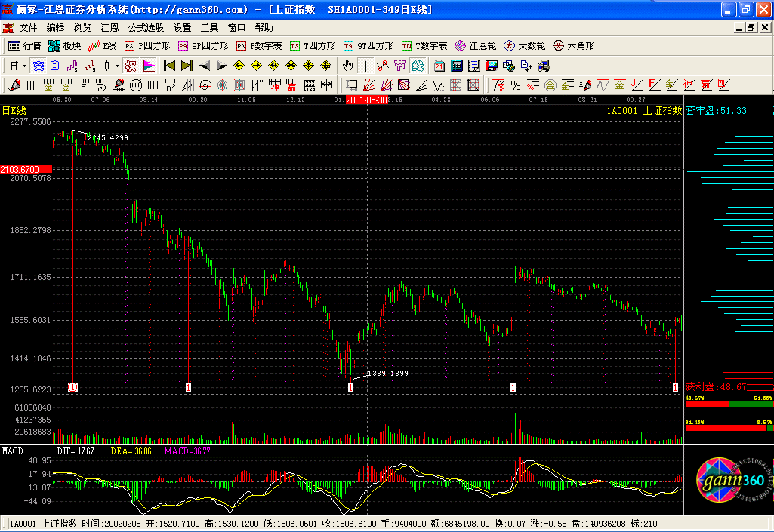The width and height of the screenshot is (774, 532).
Task: Open the 江恩 menu
Action: tap(109, 27)
